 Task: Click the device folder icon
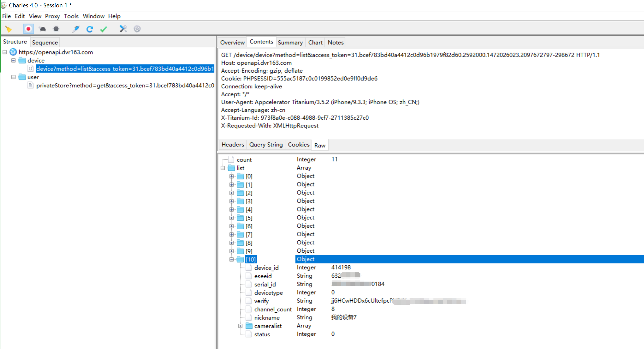point(22,60)
